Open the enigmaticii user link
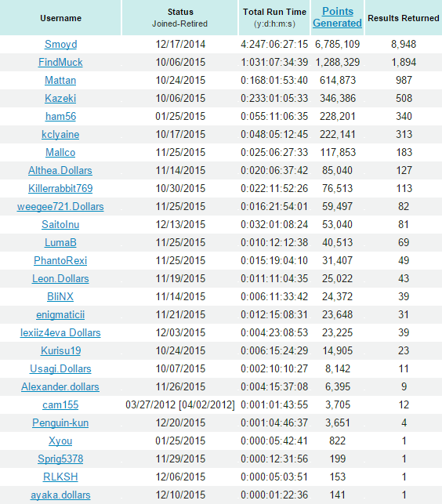 point(60,314)
